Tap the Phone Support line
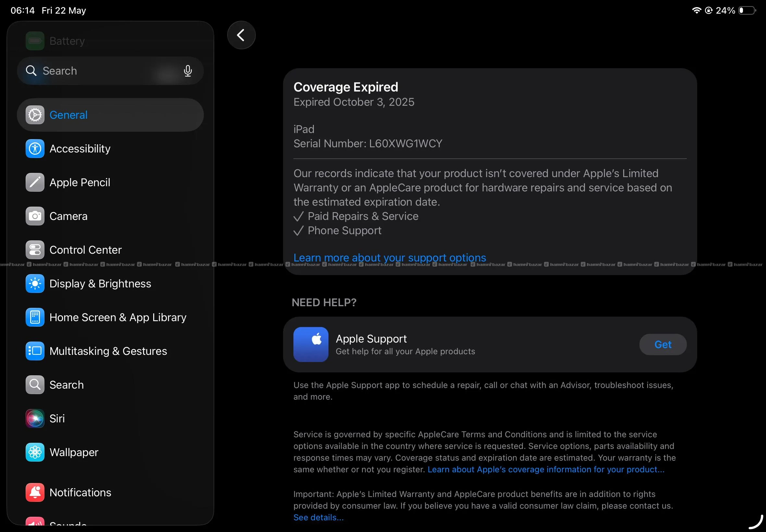The width and height of the screenshot is (766, 532). [x=338, y=230]
